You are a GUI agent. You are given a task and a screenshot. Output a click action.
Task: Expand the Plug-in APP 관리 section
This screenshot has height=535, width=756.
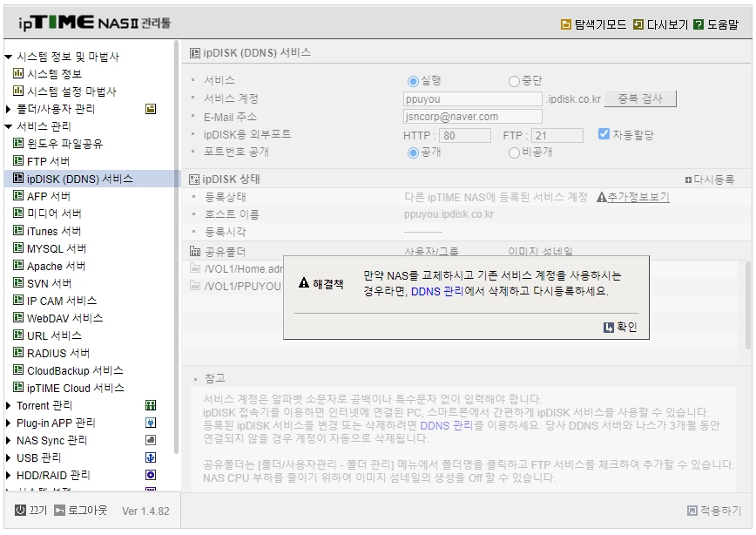coord(8,423)
